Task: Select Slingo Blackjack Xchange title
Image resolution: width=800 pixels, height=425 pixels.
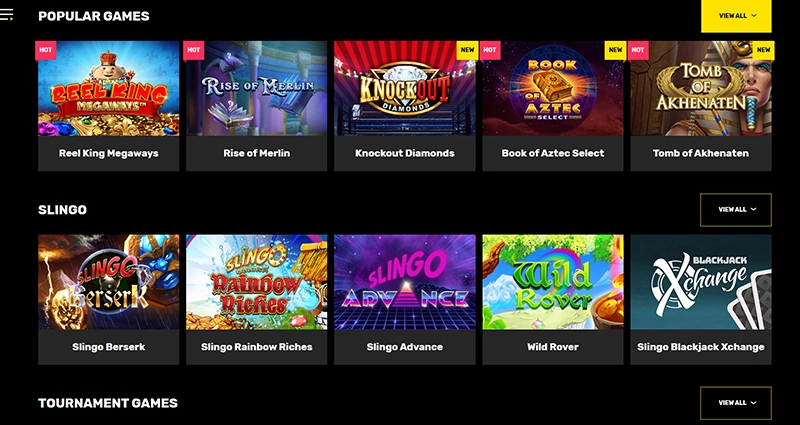Action: tap(701, 347)
